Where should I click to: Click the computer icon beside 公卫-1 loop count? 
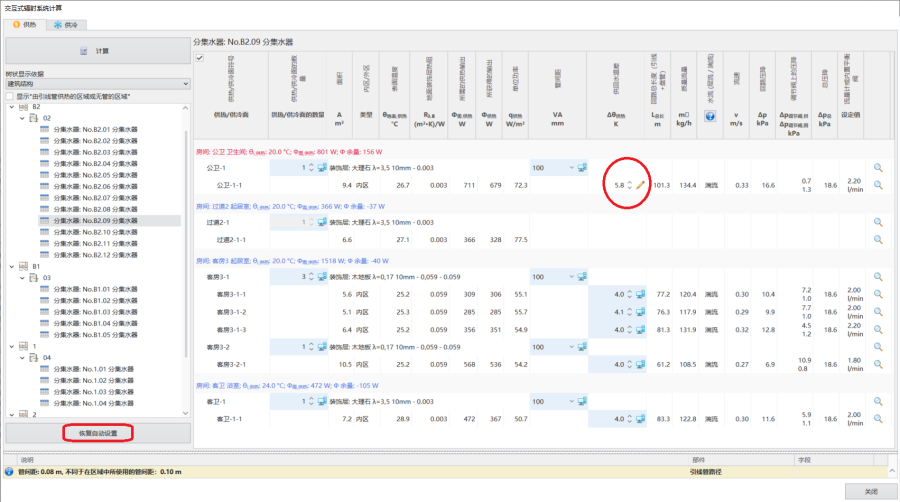coord(322,168)
